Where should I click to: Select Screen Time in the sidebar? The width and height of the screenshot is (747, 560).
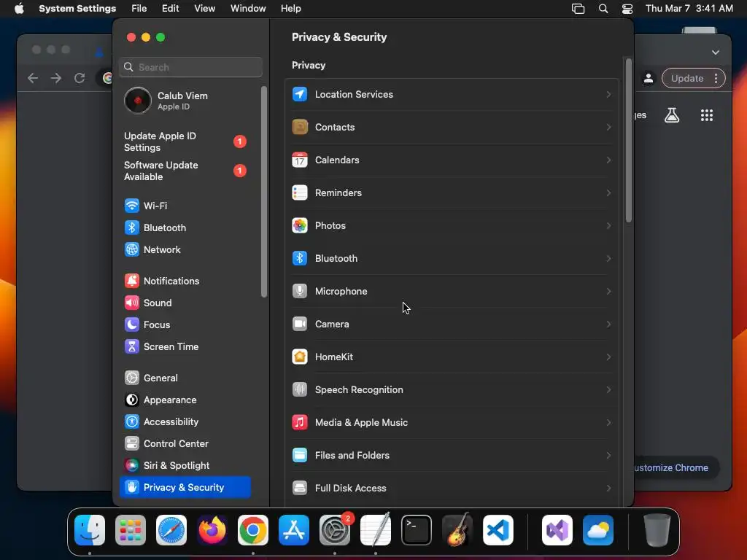click(186, 346)
